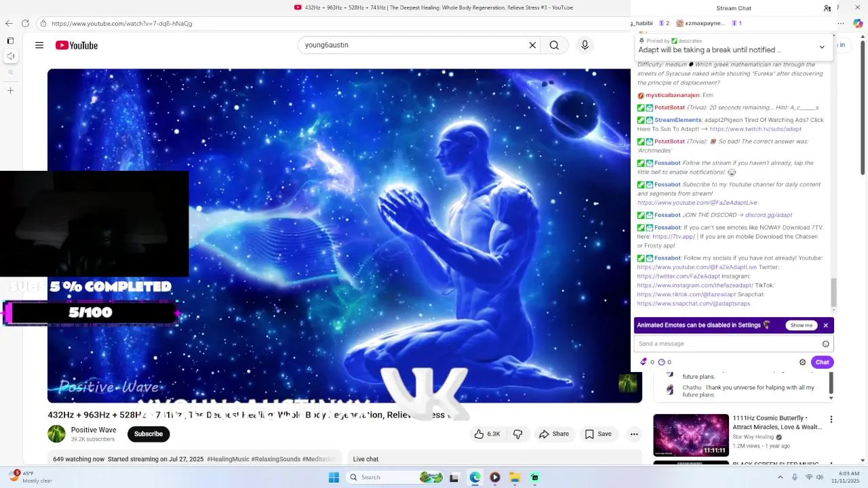Viewport: 868px width, 488px height.
Task: Open the stream chat community users icon
Action: 827,8
